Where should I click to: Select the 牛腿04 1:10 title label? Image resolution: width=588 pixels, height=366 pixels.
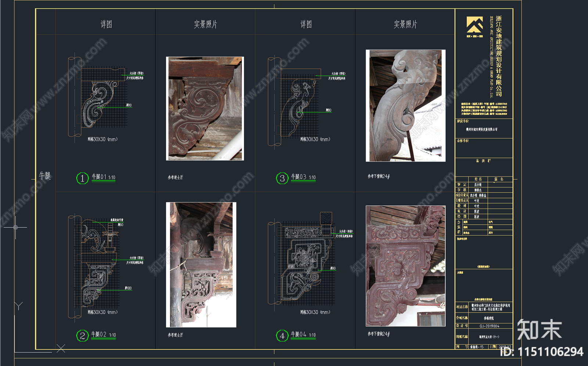tap(303, 335)
